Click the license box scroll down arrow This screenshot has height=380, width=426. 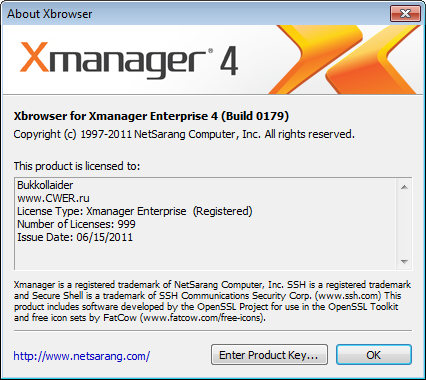click(404, 261)
